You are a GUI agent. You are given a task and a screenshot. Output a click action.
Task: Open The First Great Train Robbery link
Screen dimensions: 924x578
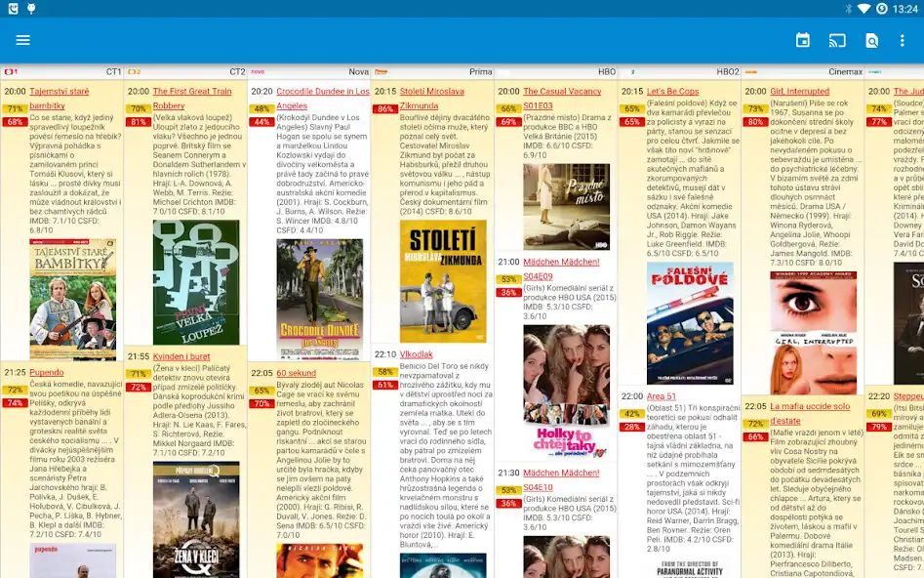192,99
